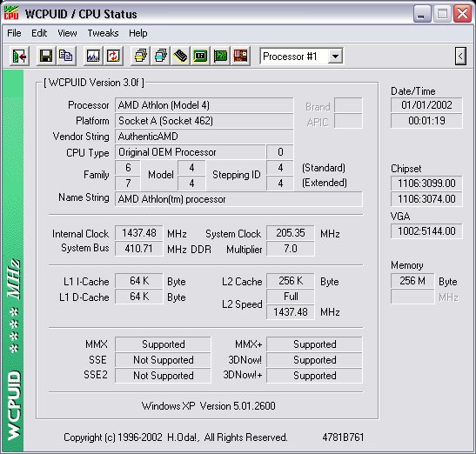The width and height of the screenshot is (476, 454).
Task: Click the SSE 'Not Supported' field
Action: tap(163, 360)
